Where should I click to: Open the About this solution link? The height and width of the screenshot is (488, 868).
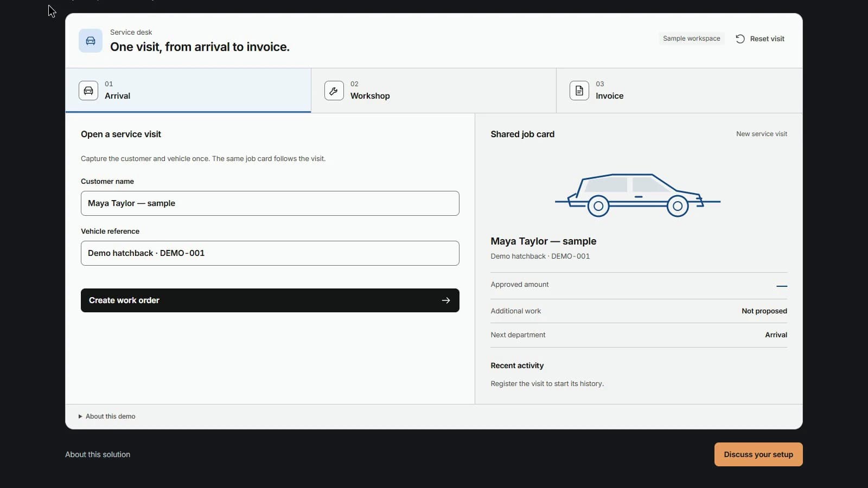point(98,454)
